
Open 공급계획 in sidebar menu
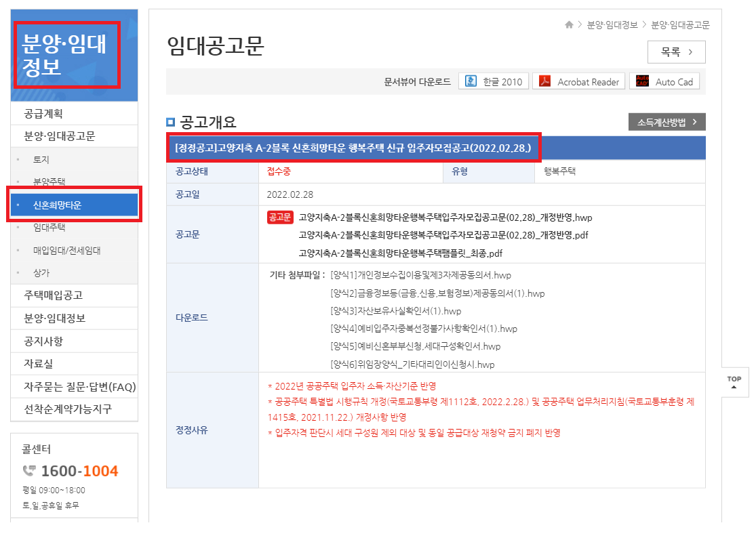[x=75, y=114]
